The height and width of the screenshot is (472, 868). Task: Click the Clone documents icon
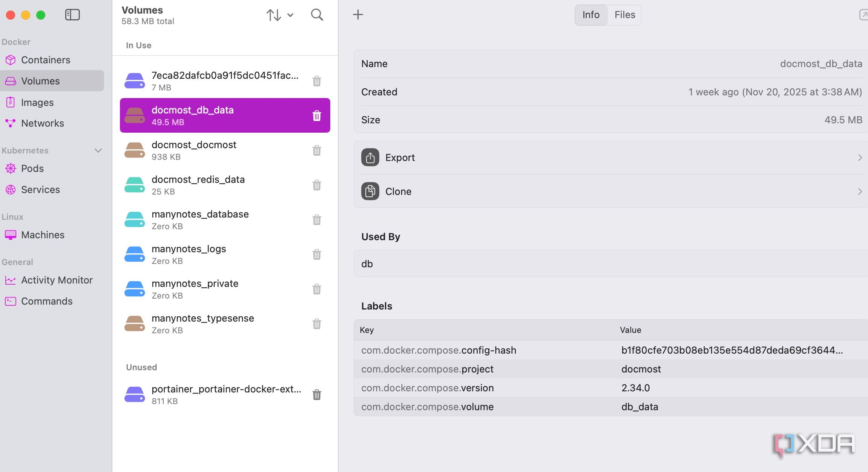(x=370, y=191)
